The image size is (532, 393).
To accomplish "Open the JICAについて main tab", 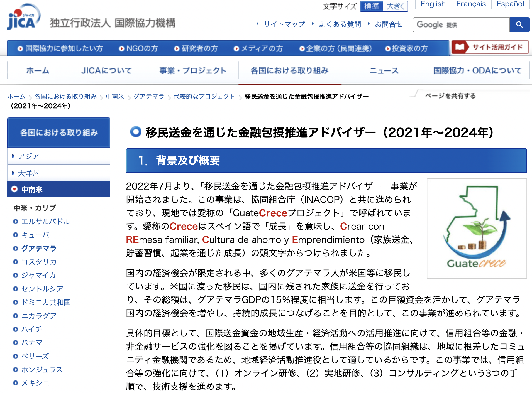I will tap(106, 70).
